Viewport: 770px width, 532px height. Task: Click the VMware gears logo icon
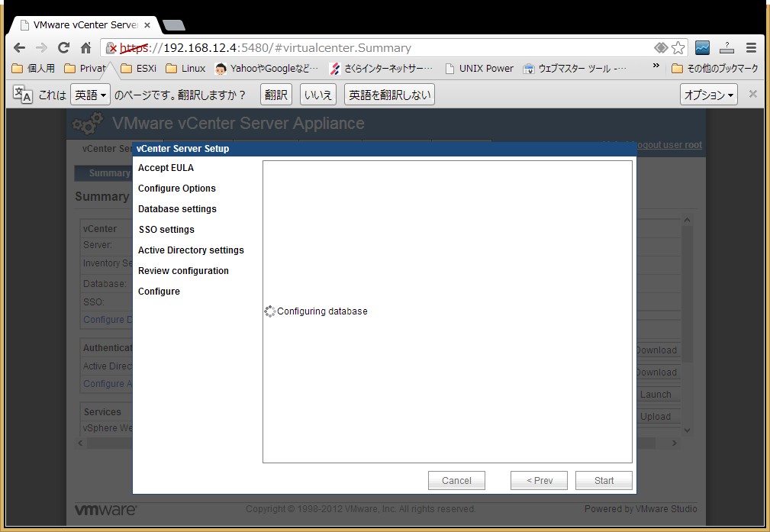88,124
